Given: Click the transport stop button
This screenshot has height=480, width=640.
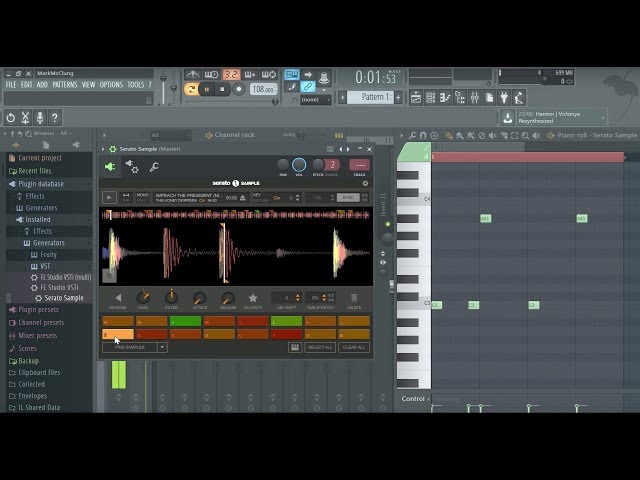Looking at the screenshot, I should tap(222, 89).
